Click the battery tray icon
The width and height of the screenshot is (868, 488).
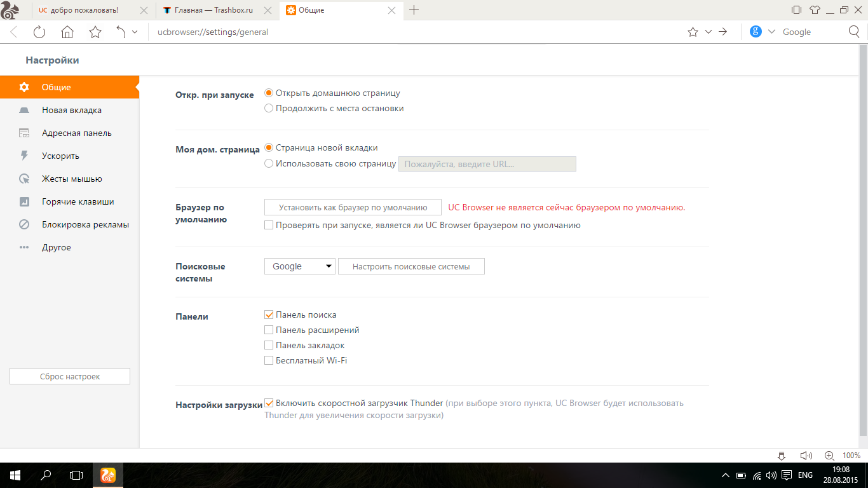tap(741, 475)
